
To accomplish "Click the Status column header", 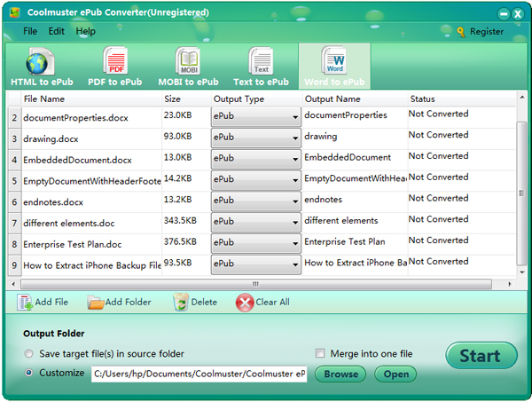I will 462,99.
